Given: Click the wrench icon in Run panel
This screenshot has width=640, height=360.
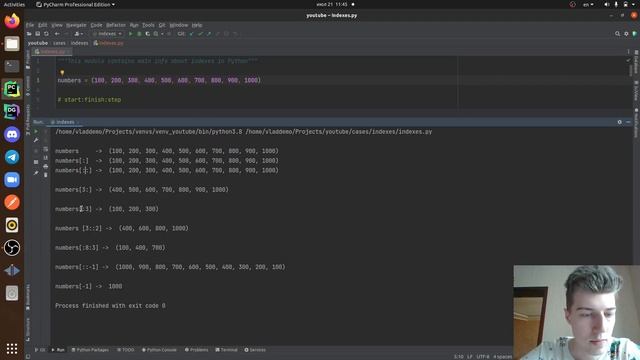Looking at the screenshot, I should click(36, 140).
